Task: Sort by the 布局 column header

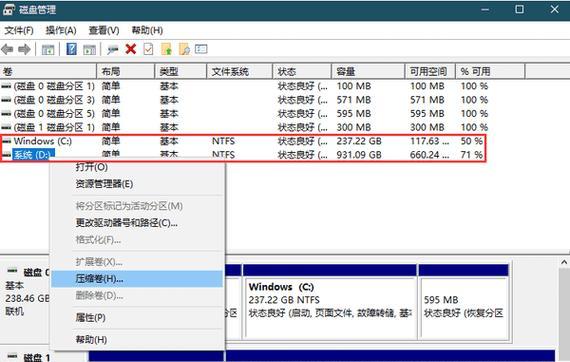Action: [x=126, y=72]
